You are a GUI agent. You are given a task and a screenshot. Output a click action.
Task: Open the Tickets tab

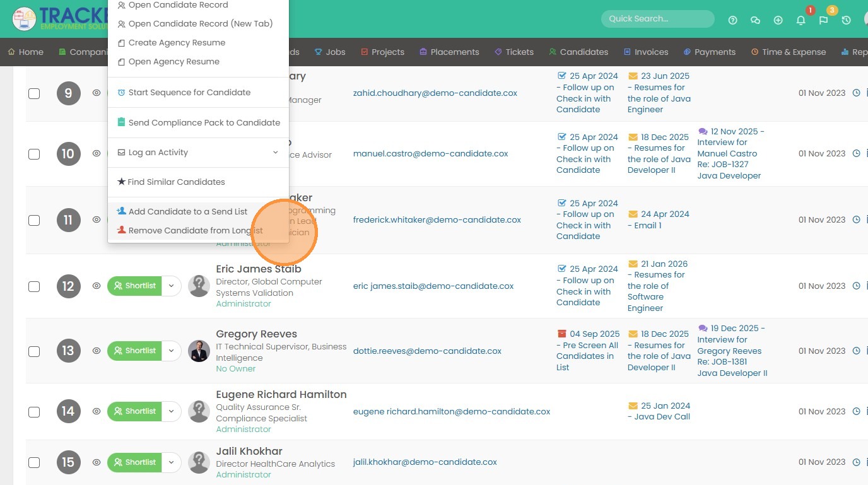[514, 52]
